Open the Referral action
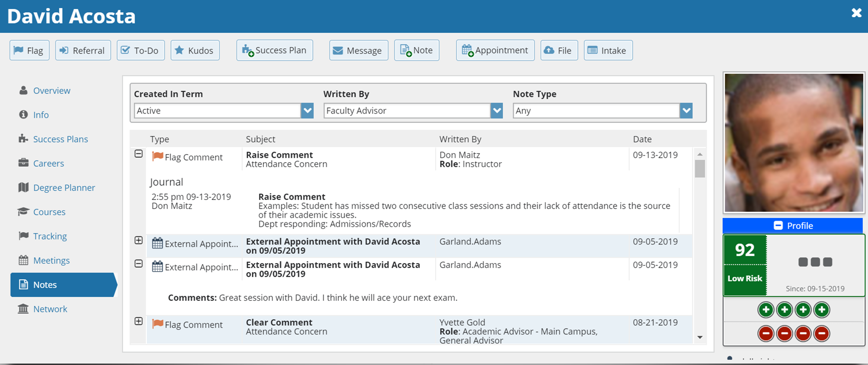Viewport: 868px width, 365px height. 83,50
